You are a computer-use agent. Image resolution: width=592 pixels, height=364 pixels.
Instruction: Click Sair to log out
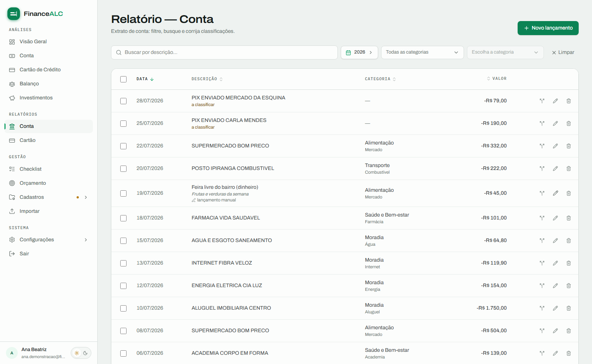(48, 254)
